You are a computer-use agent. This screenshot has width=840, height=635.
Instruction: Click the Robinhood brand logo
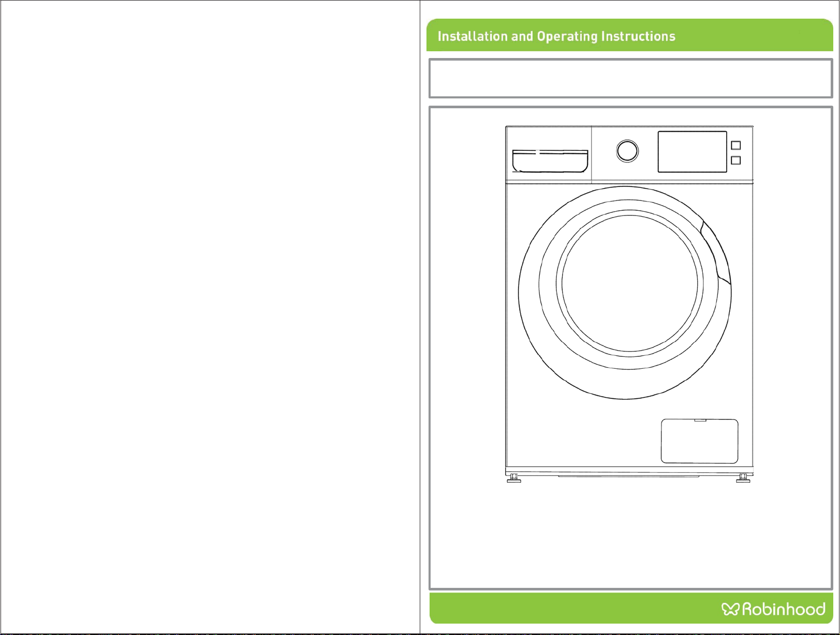(x=773, y=609)
